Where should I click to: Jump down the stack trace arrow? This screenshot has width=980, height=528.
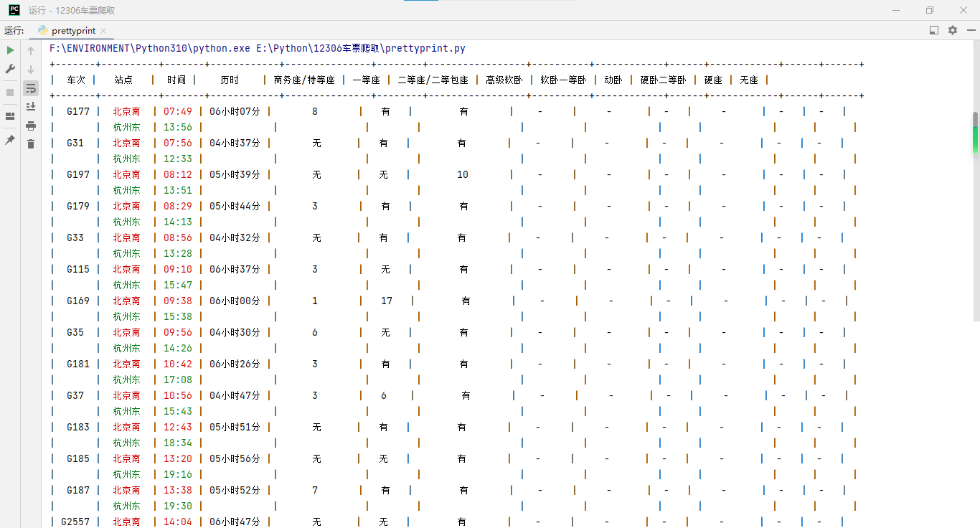click(31, 70)
